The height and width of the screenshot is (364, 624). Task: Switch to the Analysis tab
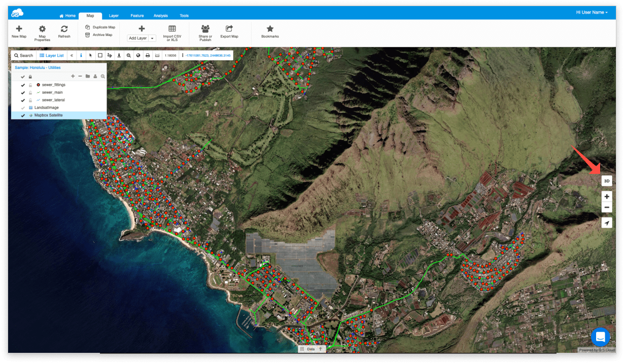click(160, 15)
